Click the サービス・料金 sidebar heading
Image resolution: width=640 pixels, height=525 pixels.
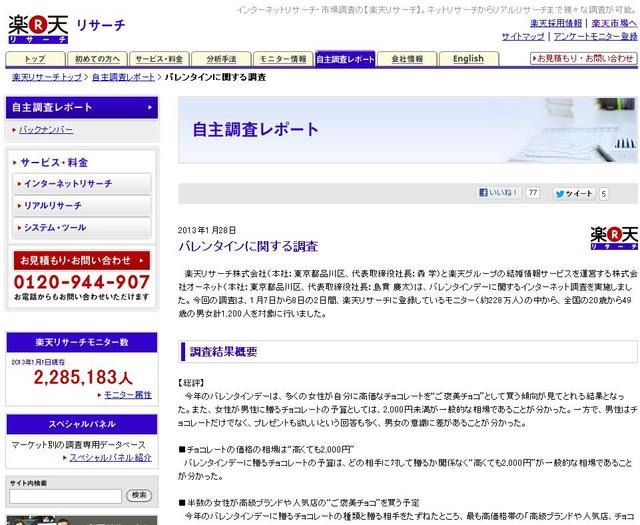coord(54,162)
